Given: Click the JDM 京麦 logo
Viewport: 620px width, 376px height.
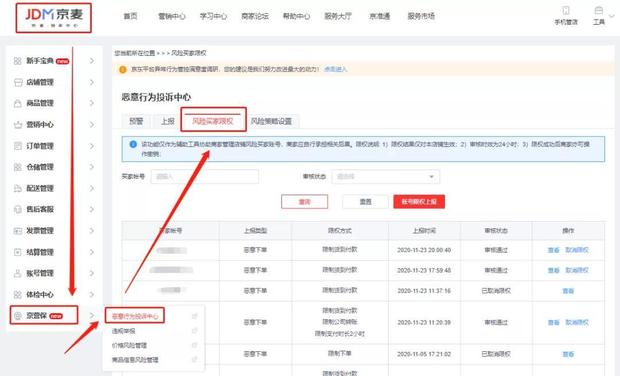Looking at the screenshot, I should pos(53,17).
